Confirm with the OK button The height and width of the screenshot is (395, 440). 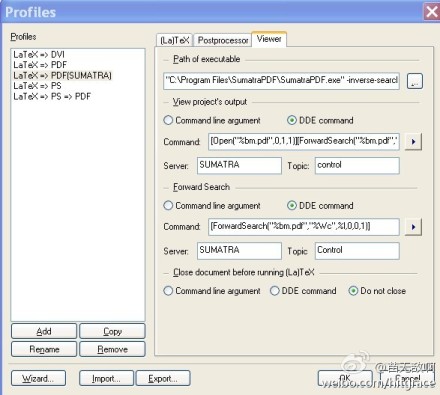[345, 378]
